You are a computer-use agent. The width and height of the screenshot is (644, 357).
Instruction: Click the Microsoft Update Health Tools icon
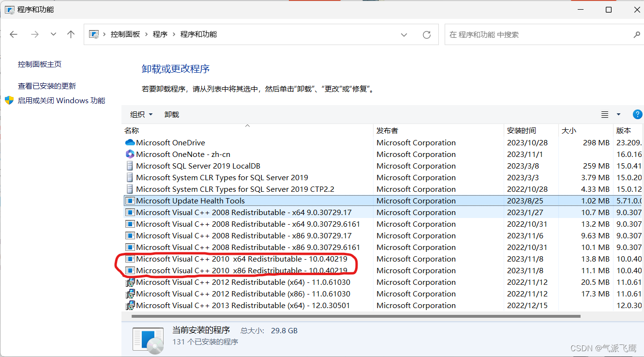pos(130,201)
